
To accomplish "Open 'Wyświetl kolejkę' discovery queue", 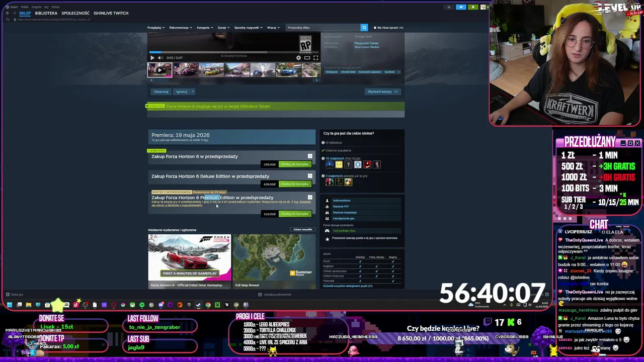I will click(383, 92).
